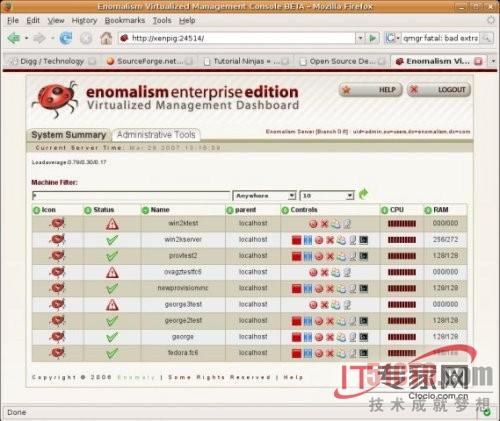Click the Firefox search box
The image size is (500, 421).
[441, 38]
